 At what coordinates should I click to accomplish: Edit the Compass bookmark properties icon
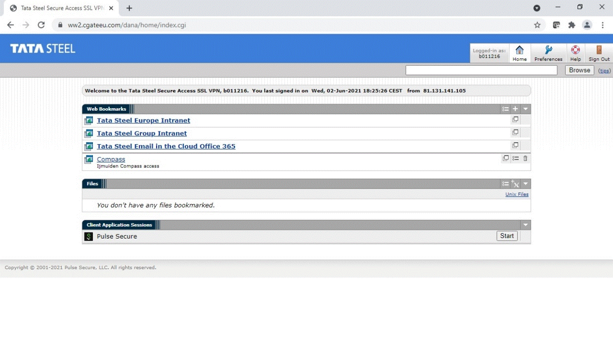click(x=515, y=159)
